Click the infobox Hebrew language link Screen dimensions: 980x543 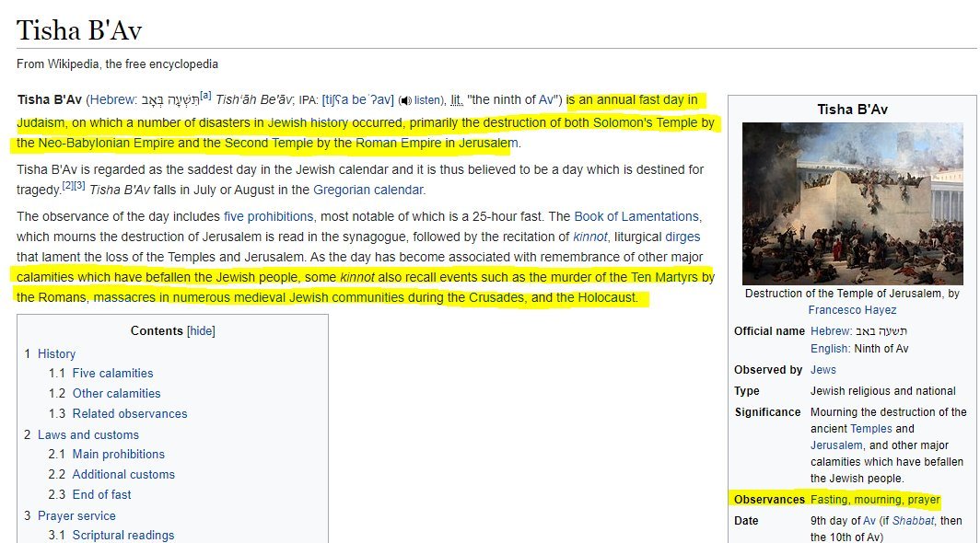coord(829,331)
